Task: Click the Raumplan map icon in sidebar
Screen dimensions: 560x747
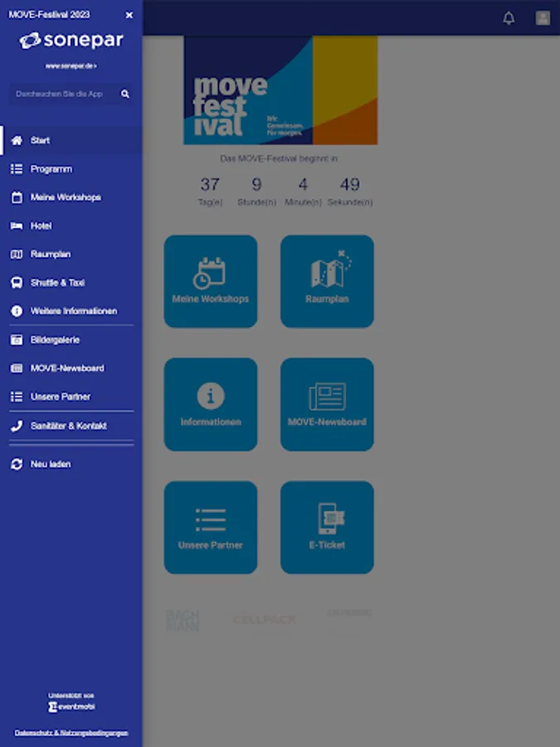Action: click(x=17, y=255)
